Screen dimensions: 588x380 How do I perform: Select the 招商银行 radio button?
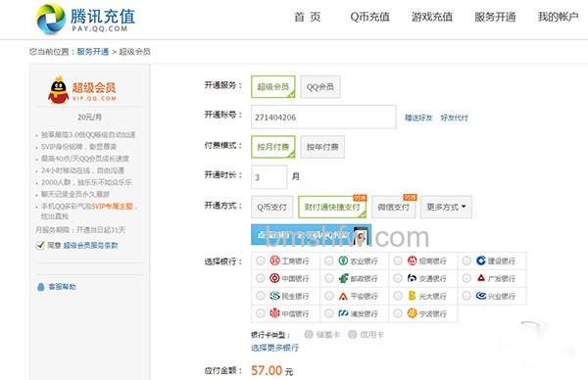(x=398, y=261)
